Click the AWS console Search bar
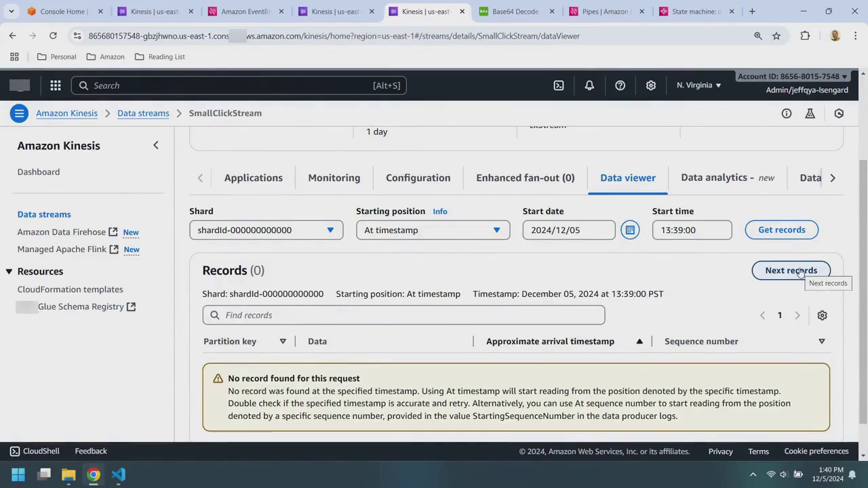The height and width of the screenshot is (488, 868). click(239, 85)
